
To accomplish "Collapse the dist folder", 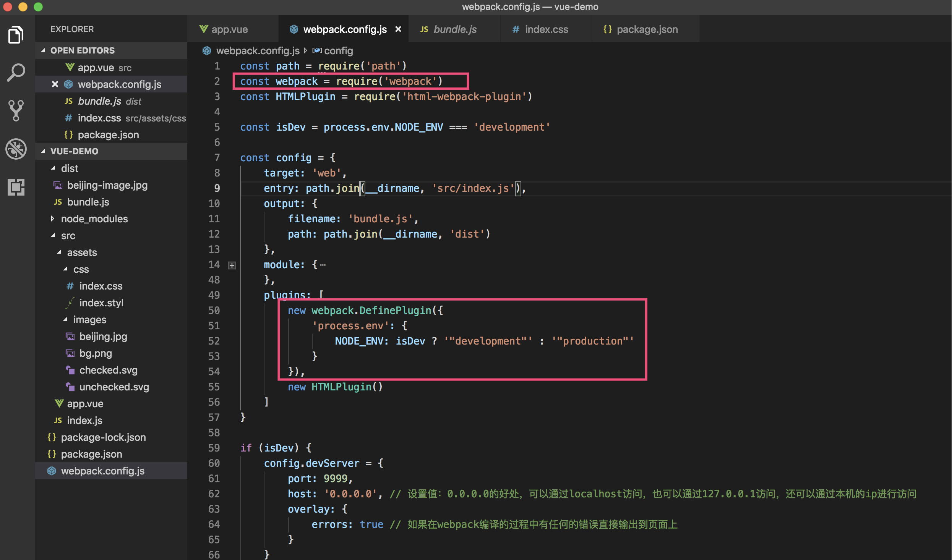I will (69, 168).
